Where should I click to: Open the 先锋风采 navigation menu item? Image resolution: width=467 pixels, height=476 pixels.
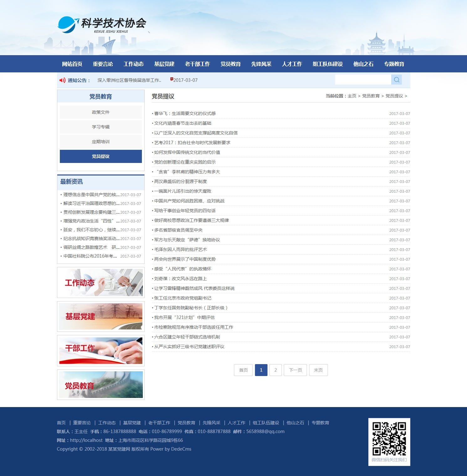pyautogui.click(x=261, y=64)
